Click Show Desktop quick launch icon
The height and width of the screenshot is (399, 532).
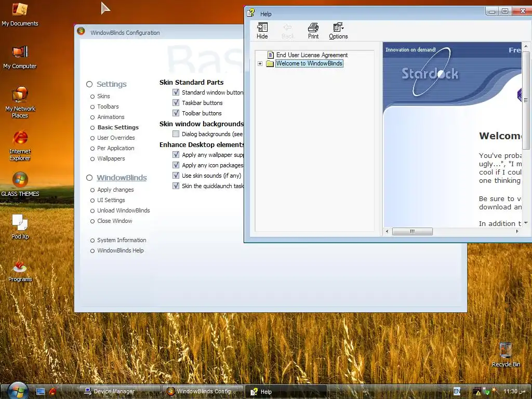pos(41,392)
